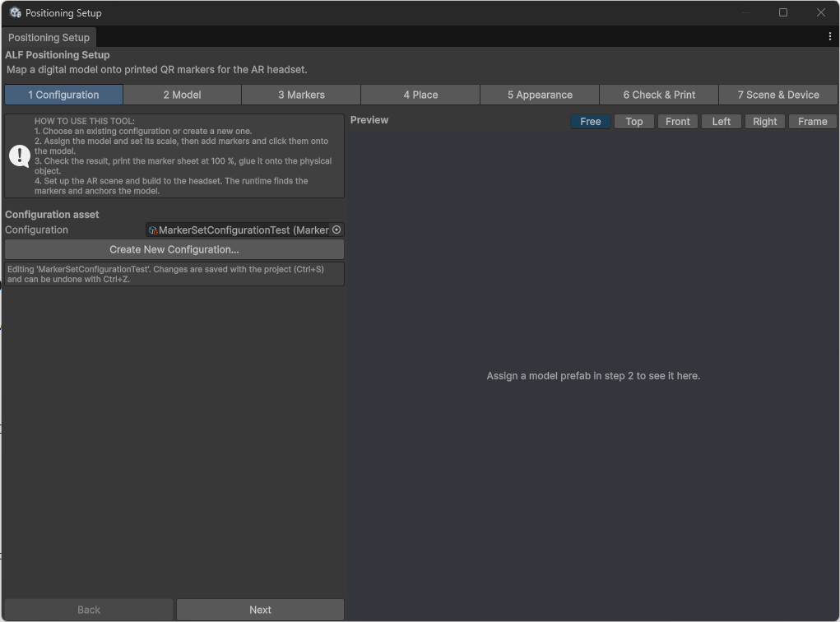Open the object picker for Configuration field

pyautogui.click(x=336, y=230)
